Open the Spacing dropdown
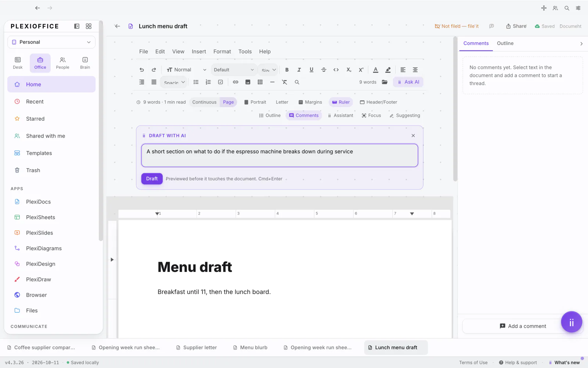Image resolution: width=588 pixels, height=368 pixels. (174, 82)
